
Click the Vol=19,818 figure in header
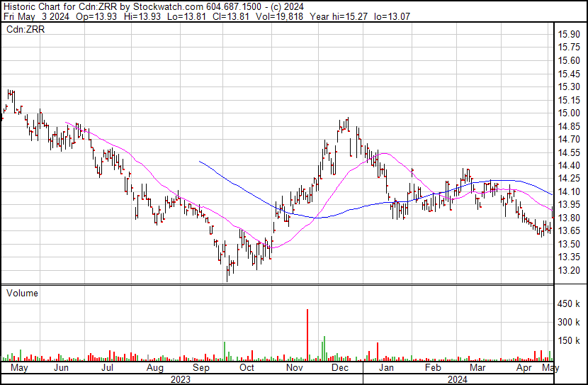(x=279, y=16)
